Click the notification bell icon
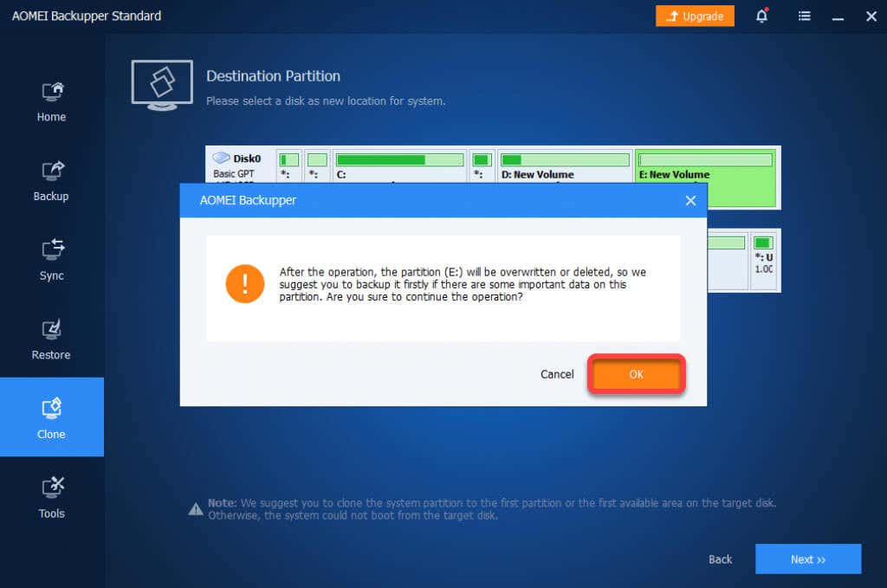Viewport: 887px width, 588px height. point(761,16)
